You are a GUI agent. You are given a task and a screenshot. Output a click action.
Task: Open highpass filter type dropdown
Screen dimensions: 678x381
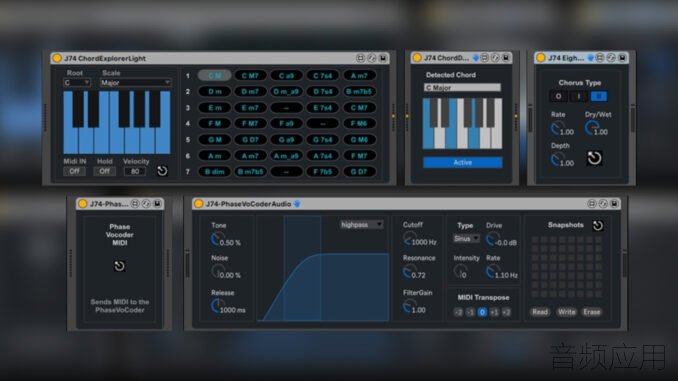click(x=361, y=225)
